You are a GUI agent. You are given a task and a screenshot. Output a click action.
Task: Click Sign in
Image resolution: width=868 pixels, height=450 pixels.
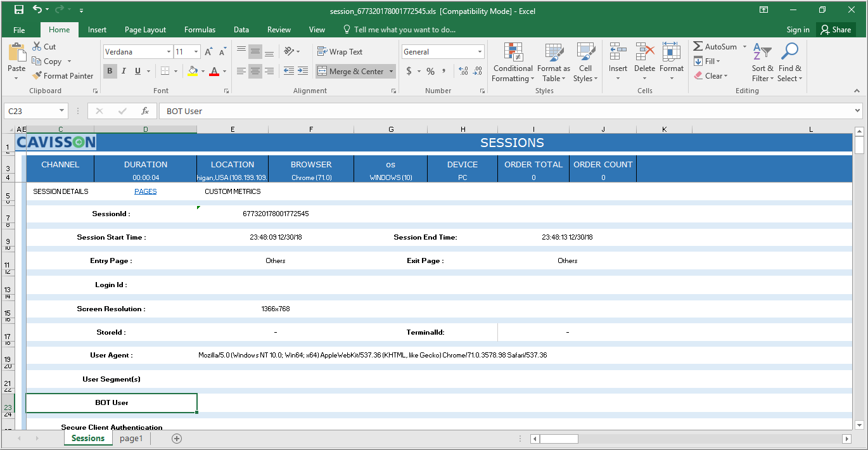(x=798, y=30)
